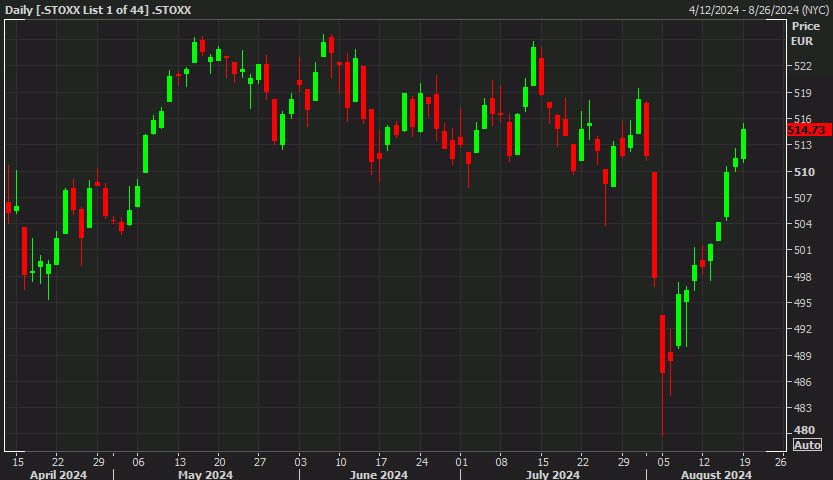Click the 24 date tick in June
833x480 pixels.
pos(421,462)
